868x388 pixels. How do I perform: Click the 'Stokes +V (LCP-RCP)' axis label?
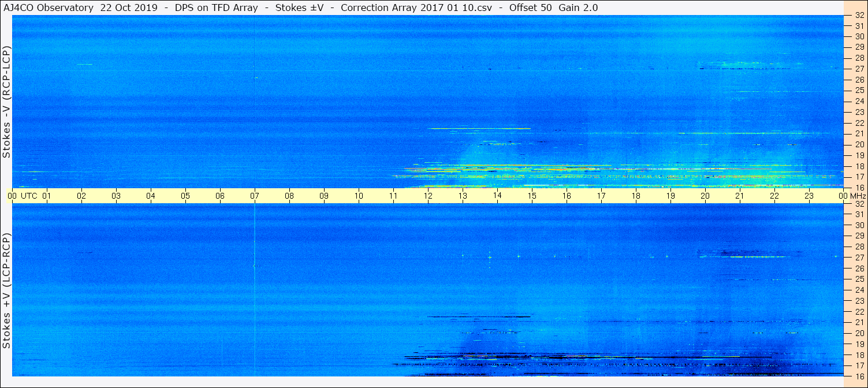coord(7,290)
